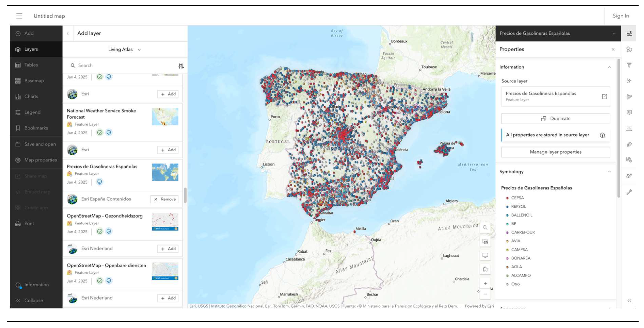This screenshot has height=328, width=644.
Task: Click the map search magnifier button
Action: pos(485,227)
